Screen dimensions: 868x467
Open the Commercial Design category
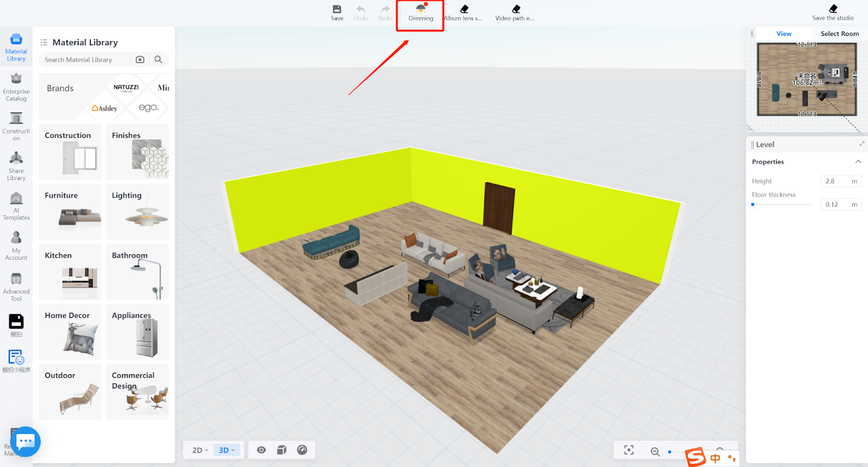[x=137, y=392]
